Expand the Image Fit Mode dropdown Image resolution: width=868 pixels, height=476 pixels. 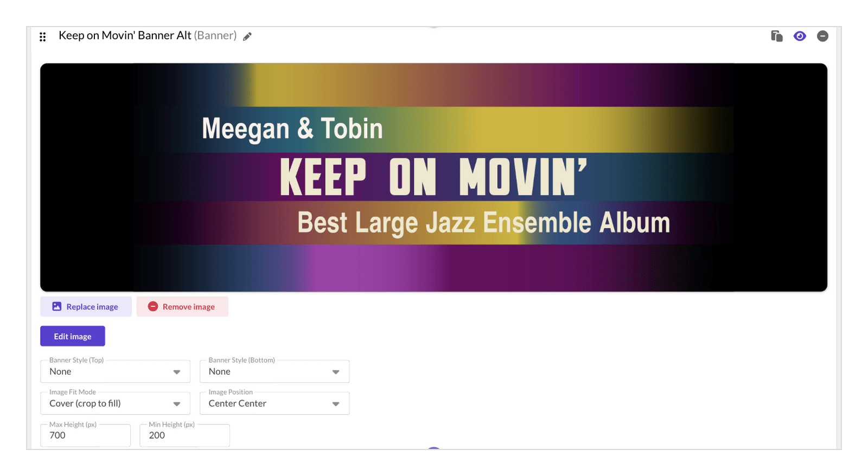115,403
